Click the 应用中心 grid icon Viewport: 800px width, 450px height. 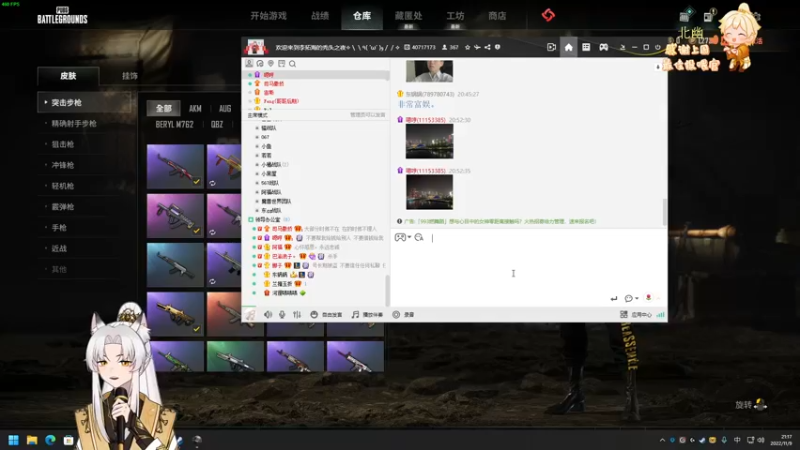(x=623, y=314)
